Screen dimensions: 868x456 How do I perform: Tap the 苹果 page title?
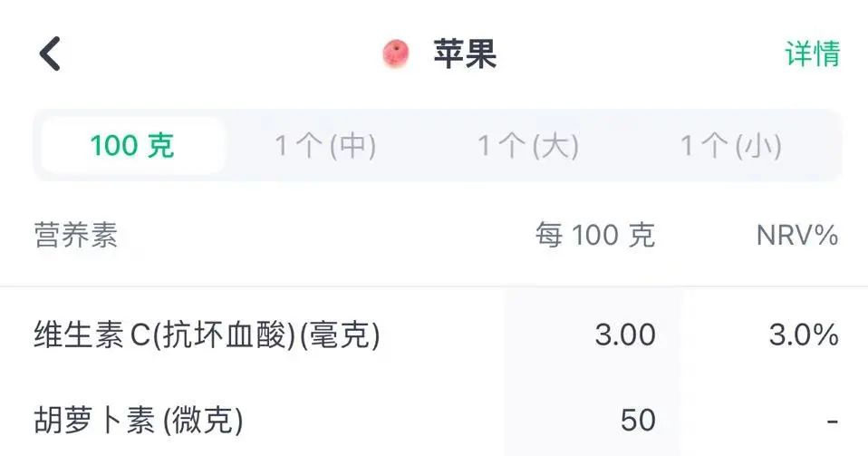(x=465, y=54)
